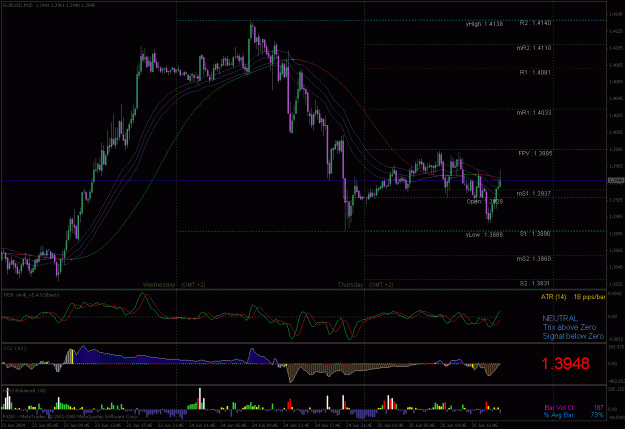Select the 'mR2: 1.4110' level label
The height and width of the screenshot is (429, 625).
(534, 48)
